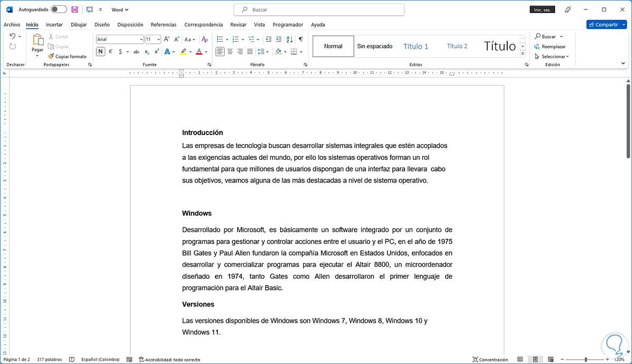This screenshot has height=364, width=632.
Task: Open the pen/ink editor icon in title bar
Action: (568, 9)
